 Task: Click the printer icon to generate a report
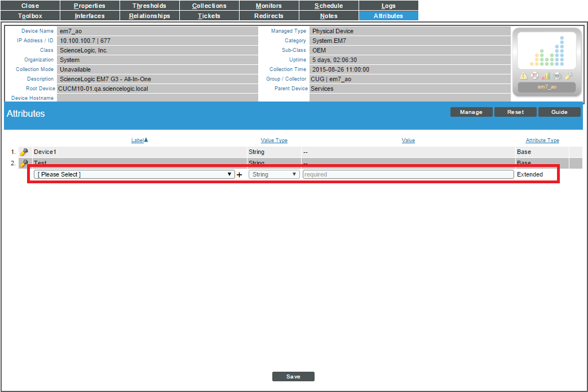[x=556, y=76]
